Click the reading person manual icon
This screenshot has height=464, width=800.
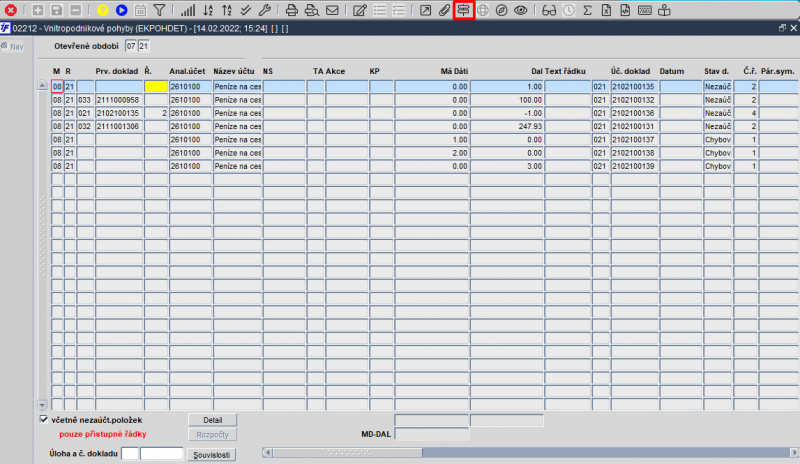point(664,10)
